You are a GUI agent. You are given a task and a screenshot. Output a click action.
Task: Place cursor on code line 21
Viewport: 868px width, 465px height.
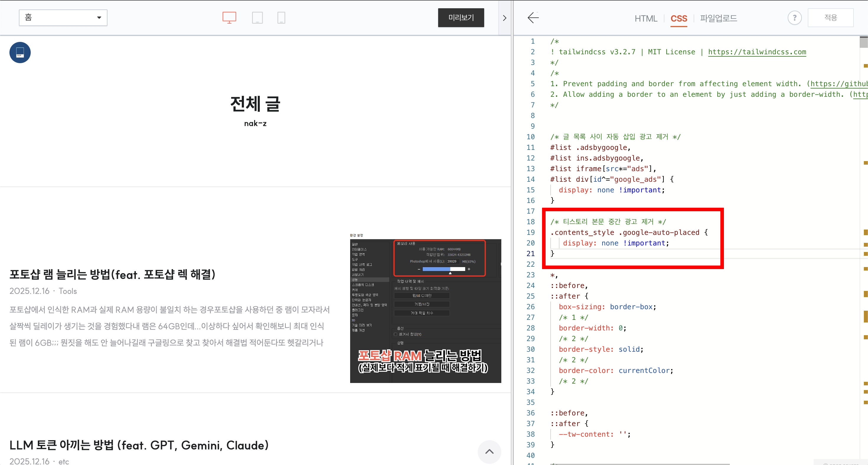coord(606,253)
